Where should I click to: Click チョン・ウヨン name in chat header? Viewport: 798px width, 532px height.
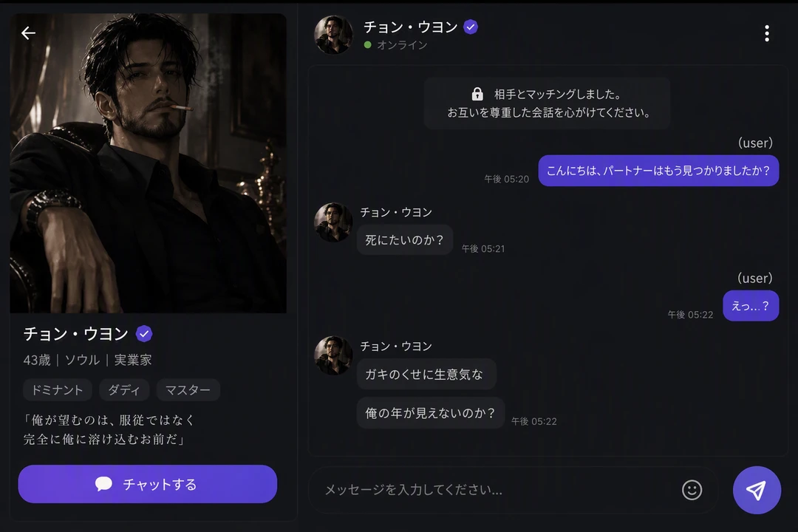coord(411,27)
